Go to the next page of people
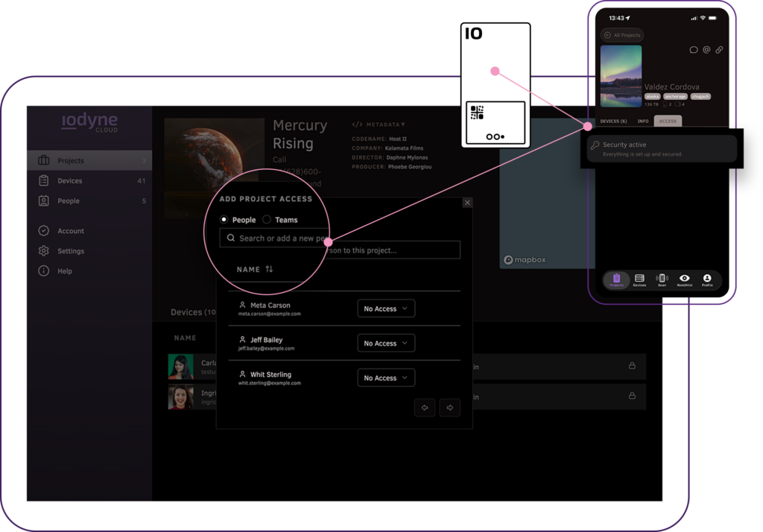The image size is (763, 532). 449,408
